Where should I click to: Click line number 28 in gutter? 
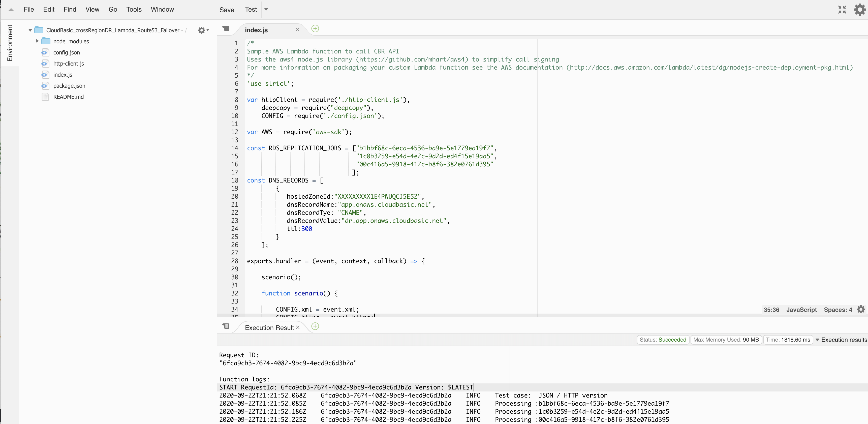[x=235, y=261]
